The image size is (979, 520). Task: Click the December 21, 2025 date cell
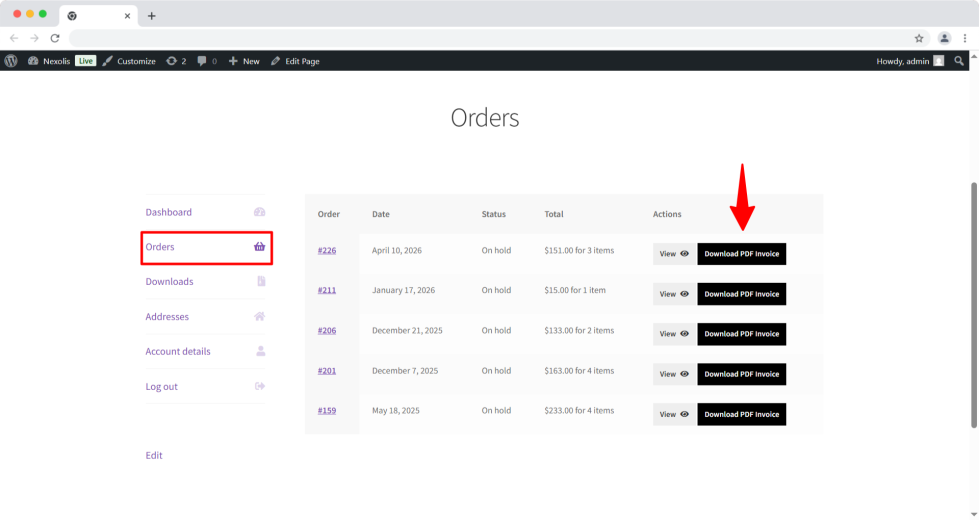(x=407, y=330)
